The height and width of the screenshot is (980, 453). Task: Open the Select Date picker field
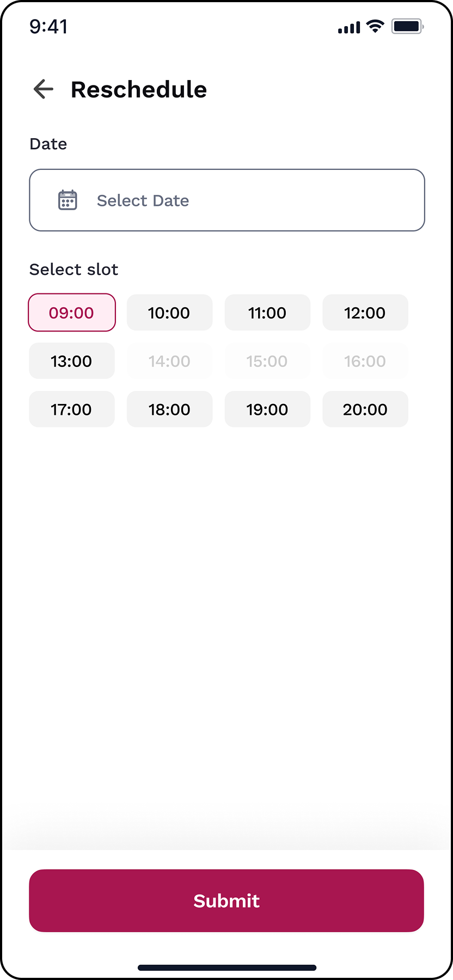point(227,200)
